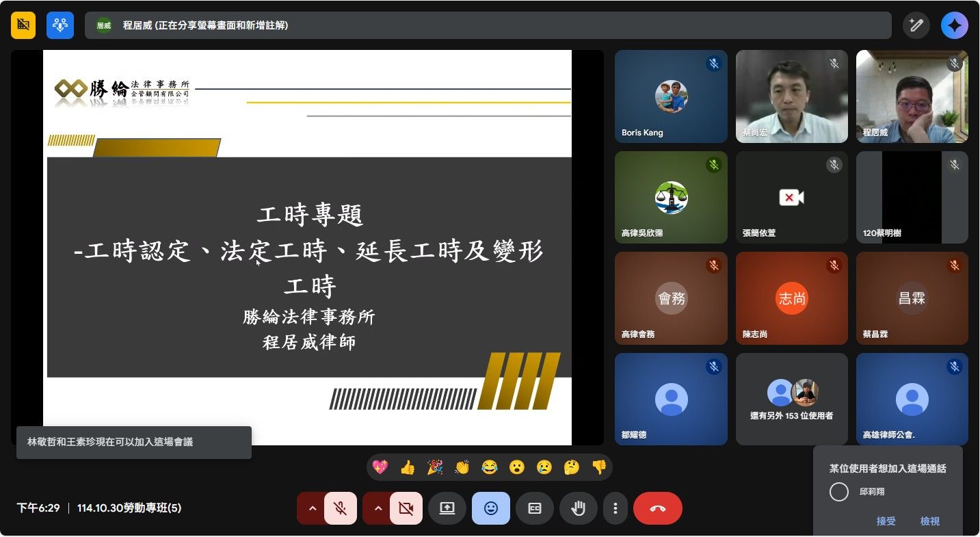The image size is (980, 537).
Task: Unmute the microphone
Action: 340,508
